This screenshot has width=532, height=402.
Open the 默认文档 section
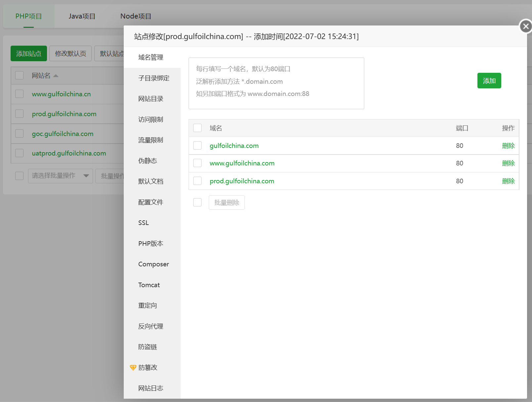pyautogui.click(x=152, y=181)
